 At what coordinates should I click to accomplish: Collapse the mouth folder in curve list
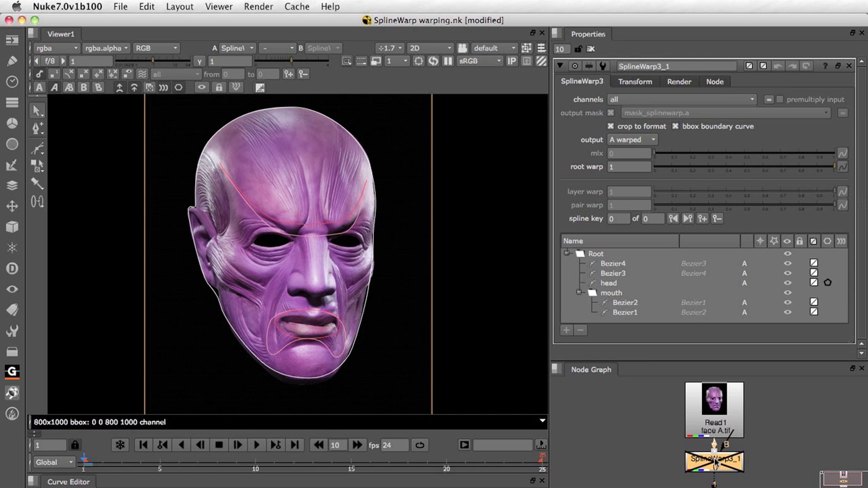point(579,292)
